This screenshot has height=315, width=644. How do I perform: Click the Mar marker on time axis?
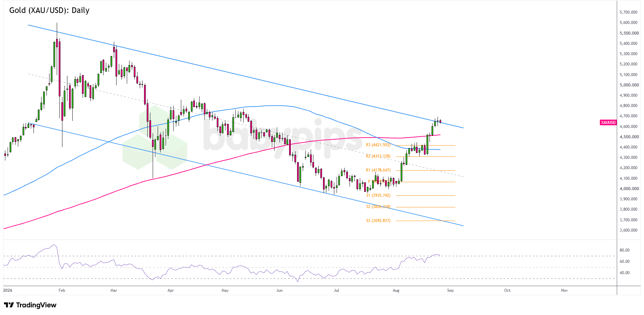[x=114, y=290]
